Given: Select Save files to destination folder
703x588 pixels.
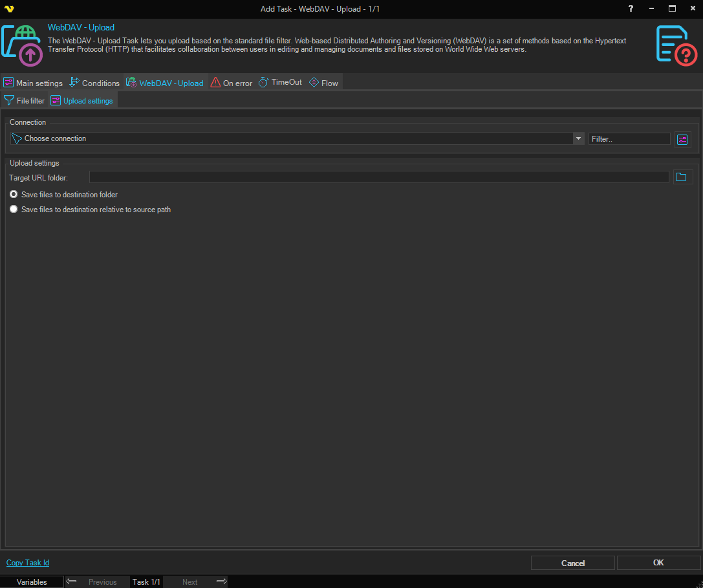Looking at the screenshot, I should pos(14,195).
